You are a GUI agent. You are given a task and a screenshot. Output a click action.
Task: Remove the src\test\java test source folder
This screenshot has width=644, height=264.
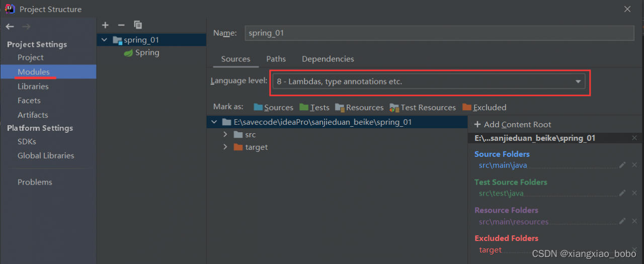[x=634, y=193]
